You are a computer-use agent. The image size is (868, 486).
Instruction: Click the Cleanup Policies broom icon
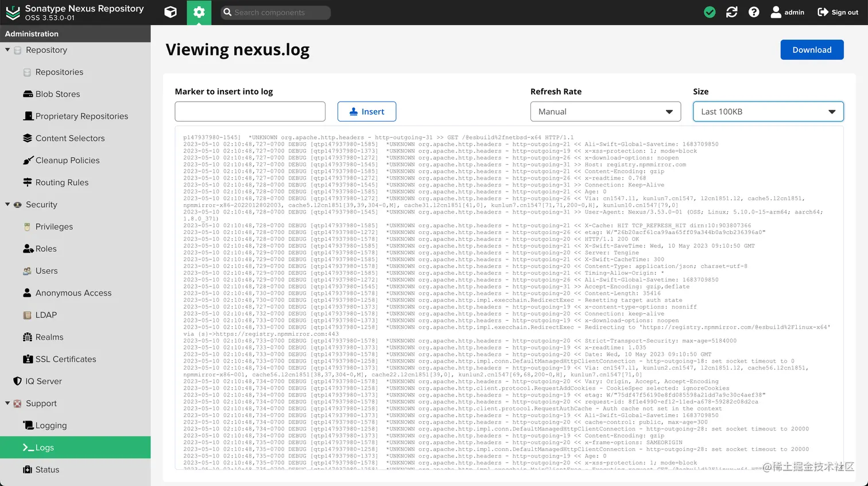coord(28,160)
